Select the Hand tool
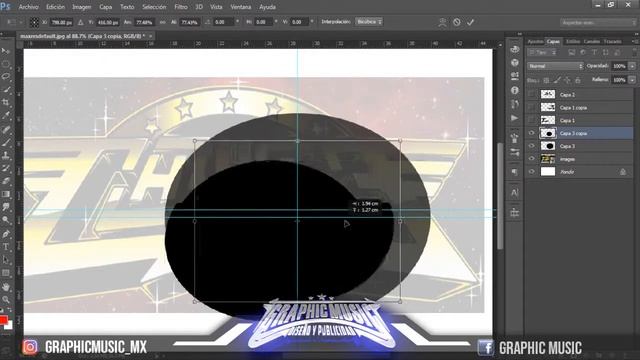The width and height of the screenshot is (640, 360). point(6,287)
